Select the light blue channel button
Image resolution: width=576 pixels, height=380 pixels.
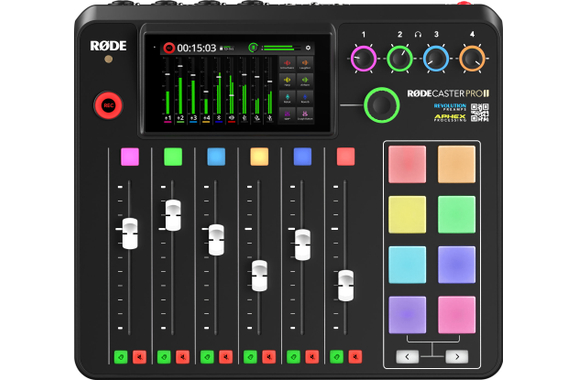tap(216, 157)
